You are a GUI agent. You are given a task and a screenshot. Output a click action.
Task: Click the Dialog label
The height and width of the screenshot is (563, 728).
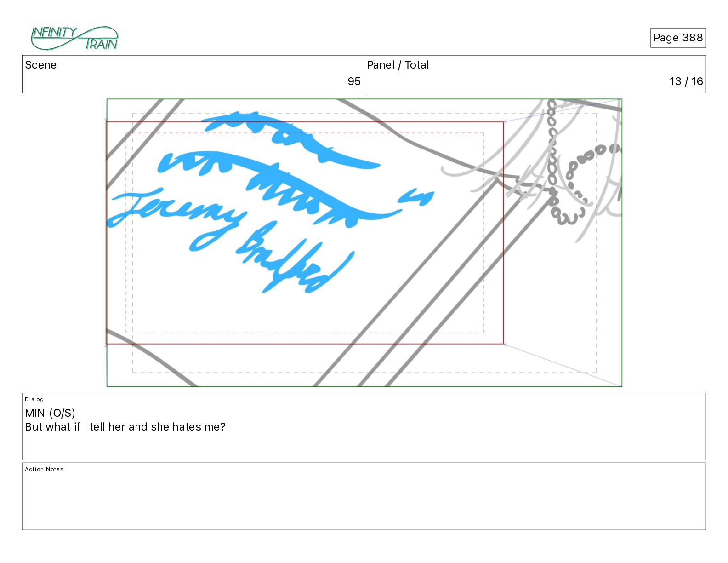click(x=34, y=399)
